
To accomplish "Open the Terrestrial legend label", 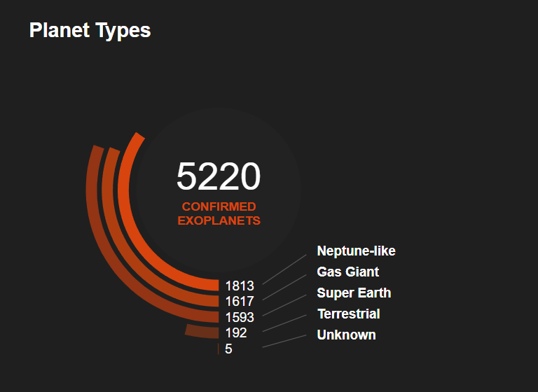I will [x=348, y=314].
